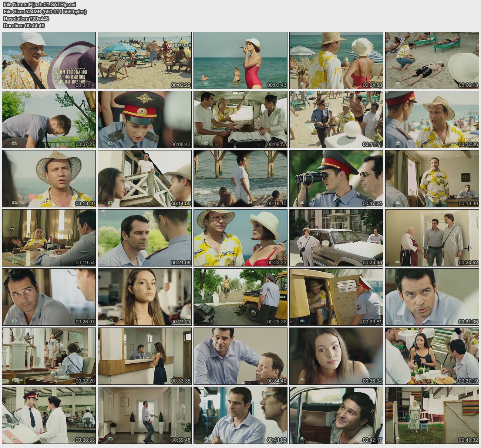Open the yellow police jeep frame at 00:28:36
The height and width of the screenshot is (448, 481).
pos(240,297)
